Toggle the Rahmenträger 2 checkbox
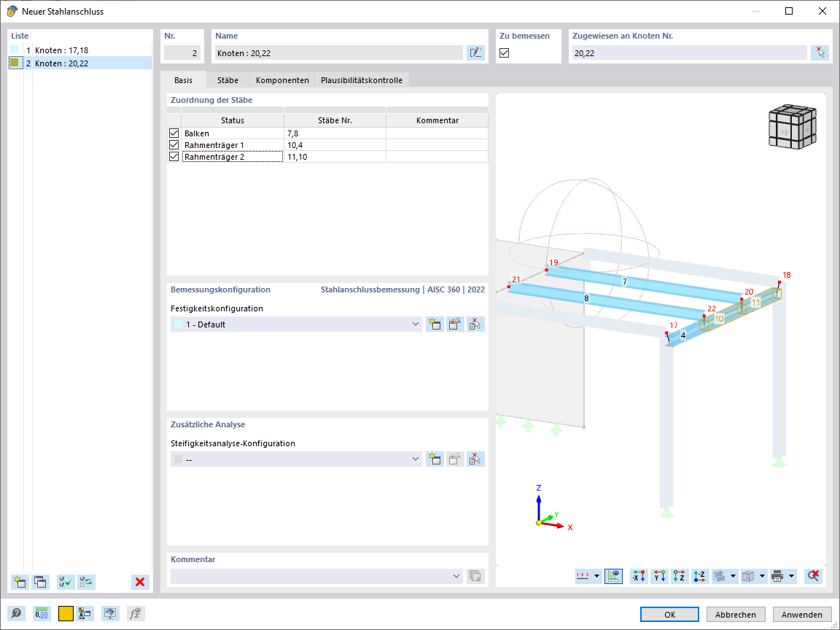The image size is (840, 630). (174, 157)
